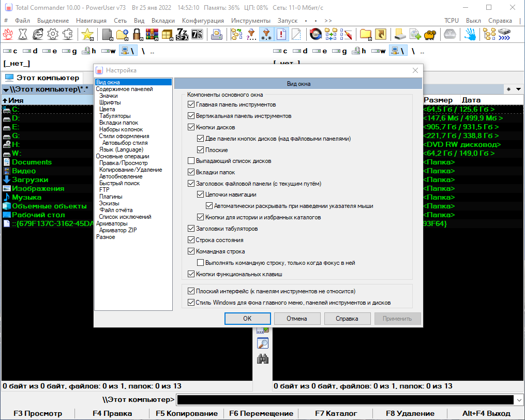Screen dimensions: 525x420
Task: Enable Выпадающий список дисков checkbox
Action: tap(191, 161)
